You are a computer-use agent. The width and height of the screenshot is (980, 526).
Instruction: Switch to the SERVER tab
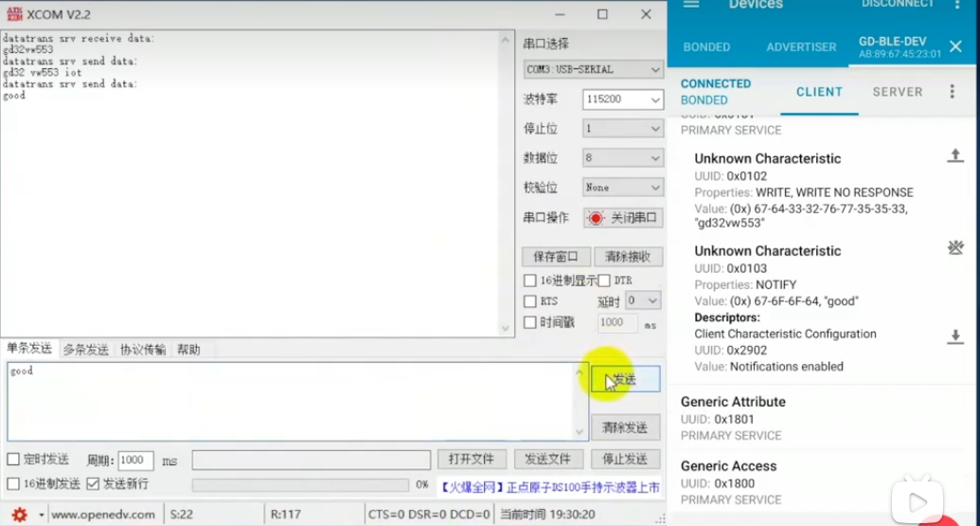click(897, 92)
